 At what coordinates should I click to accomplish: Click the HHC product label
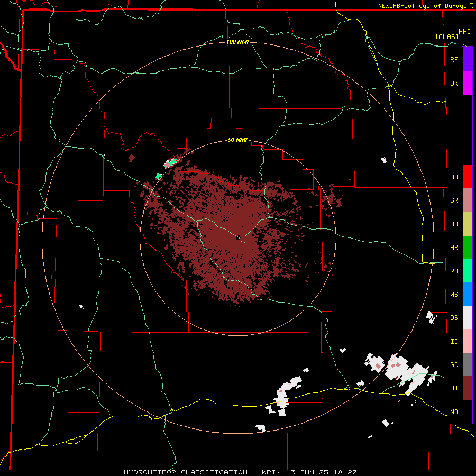[x=464, y=32]
